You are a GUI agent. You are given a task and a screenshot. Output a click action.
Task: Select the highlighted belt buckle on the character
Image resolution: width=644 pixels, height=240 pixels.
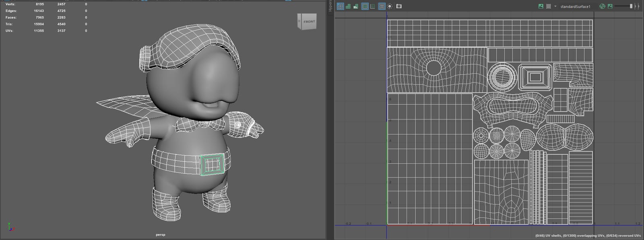pyautogui.click(x=212, y=164)
